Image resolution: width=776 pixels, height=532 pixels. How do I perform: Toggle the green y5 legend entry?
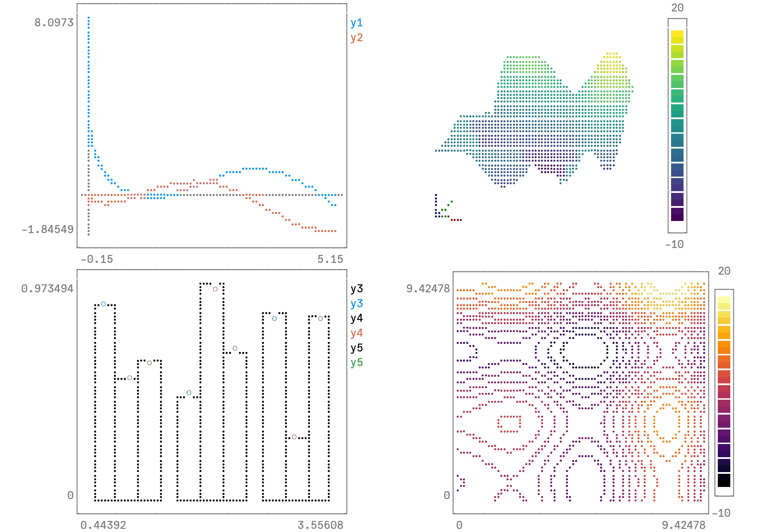[x=356, y=362]
